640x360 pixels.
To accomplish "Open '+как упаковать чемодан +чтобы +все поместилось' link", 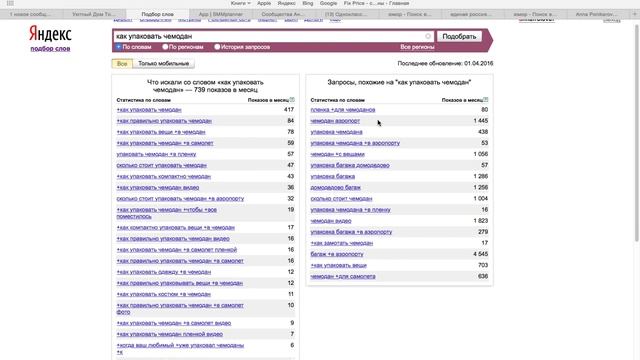I will click(167, 213).
